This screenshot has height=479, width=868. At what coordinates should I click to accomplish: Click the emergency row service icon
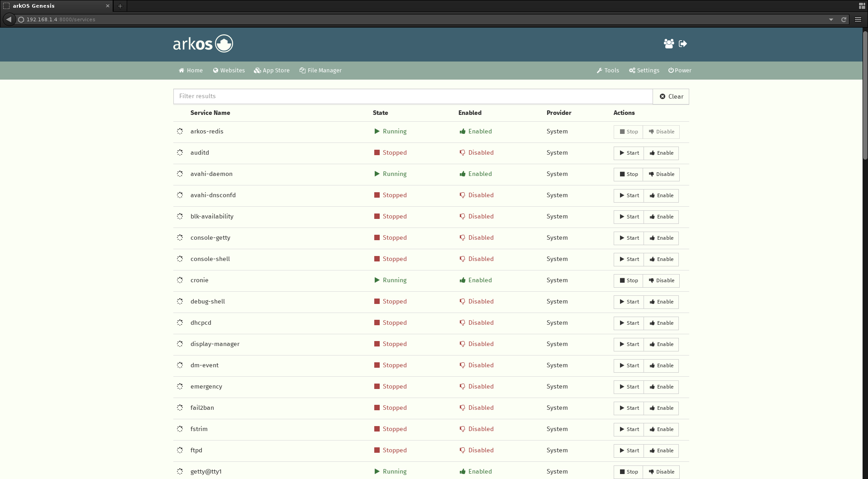tap(180, 387)
